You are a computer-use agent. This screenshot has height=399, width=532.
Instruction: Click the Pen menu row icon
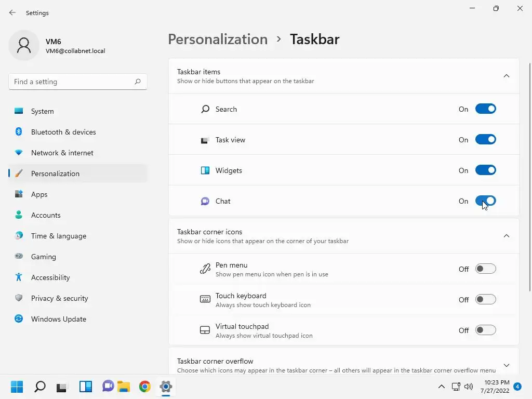205,269
